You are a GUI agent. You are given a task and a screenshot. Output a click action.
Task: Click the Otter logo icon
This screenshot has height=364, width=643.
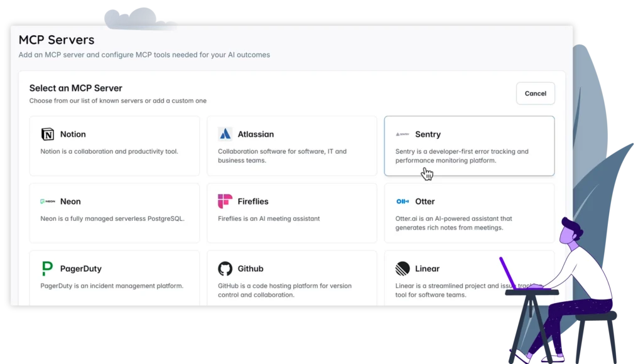(403, 201)
